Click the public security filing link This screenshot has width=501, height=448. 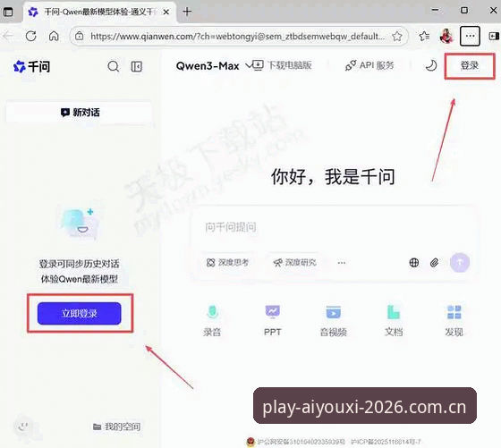[296, 442]
